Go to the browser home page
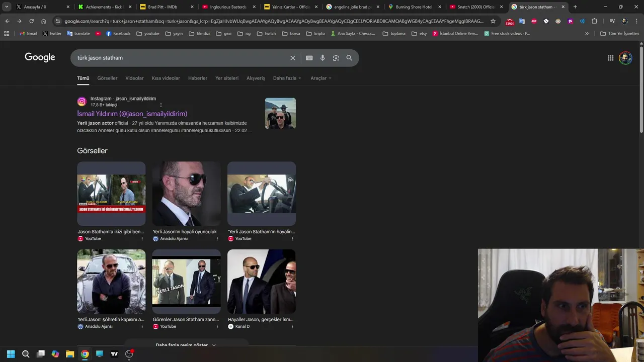 point(43,21)
